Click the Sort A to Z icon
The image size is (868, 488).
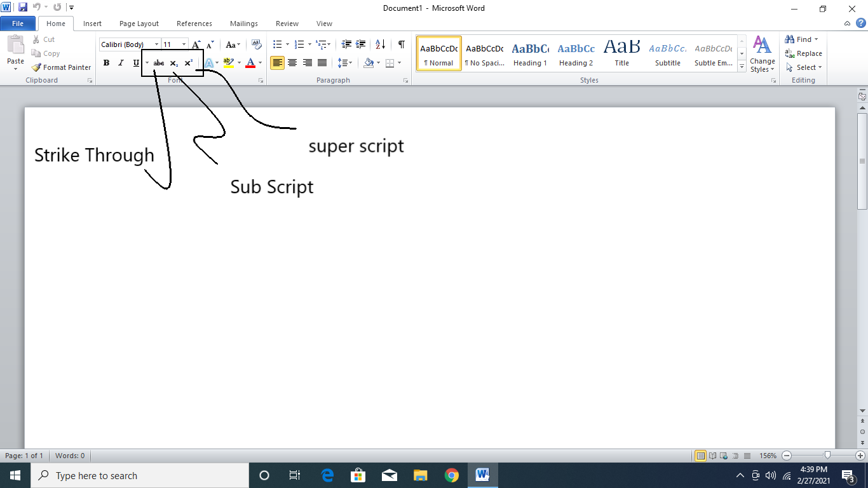380,44
